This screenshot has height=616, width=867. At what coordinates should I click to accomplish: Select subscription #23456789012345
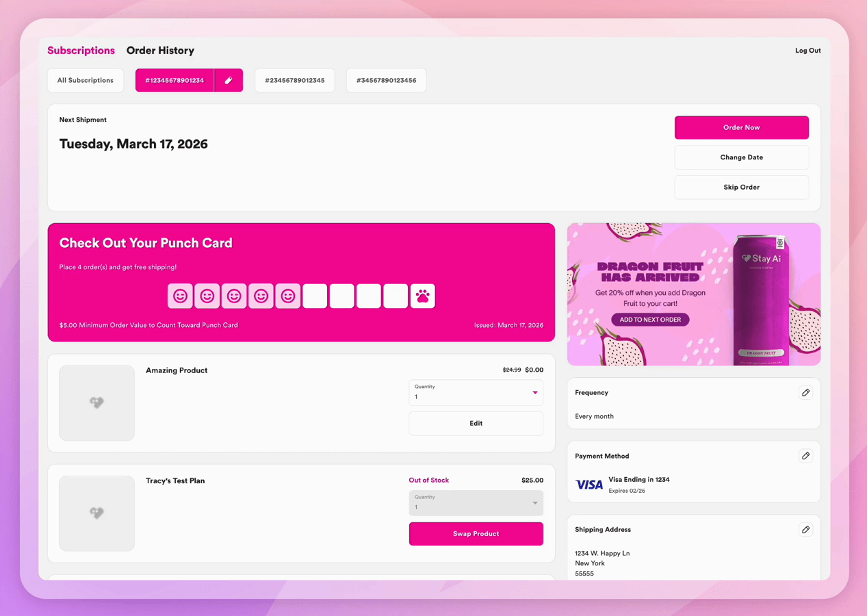pyautogui.click(x=294, y=80)
